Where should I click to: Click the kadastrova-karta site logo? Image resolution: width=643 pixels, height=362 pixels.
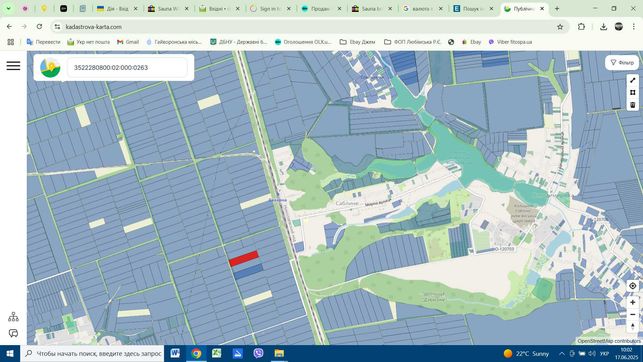click(x=50, y=68)
